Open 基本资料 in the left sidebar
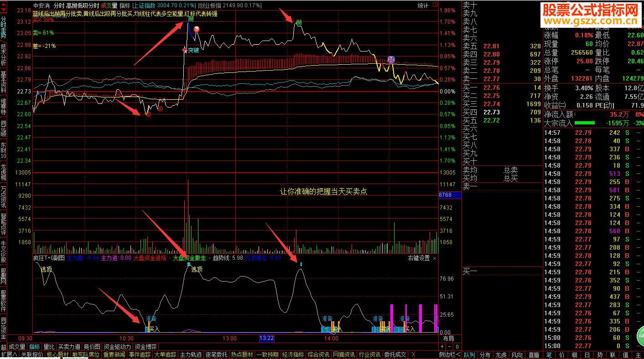The image size is (644, 359). (4, 82)
